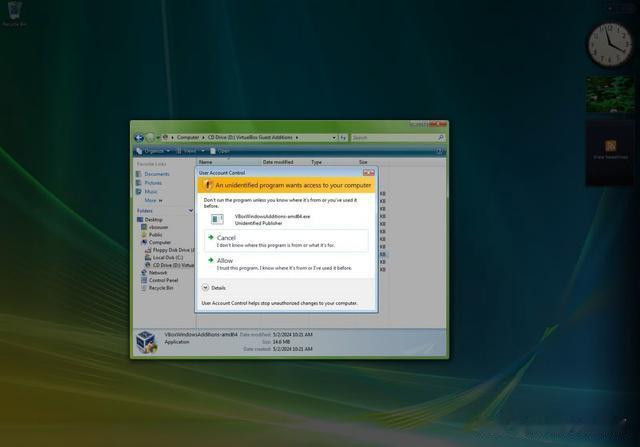Open the recent pages dropdown beside navigation arrows
The height and width of the screenshot is (447, 640).
point(158,138)
